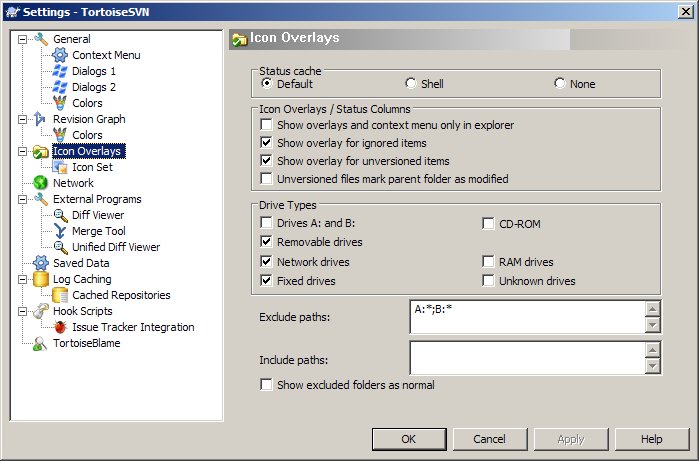The image size is (699, 461).
Task: Click the Exclude paths scroll up arrow
Action: tap(652, 309)
